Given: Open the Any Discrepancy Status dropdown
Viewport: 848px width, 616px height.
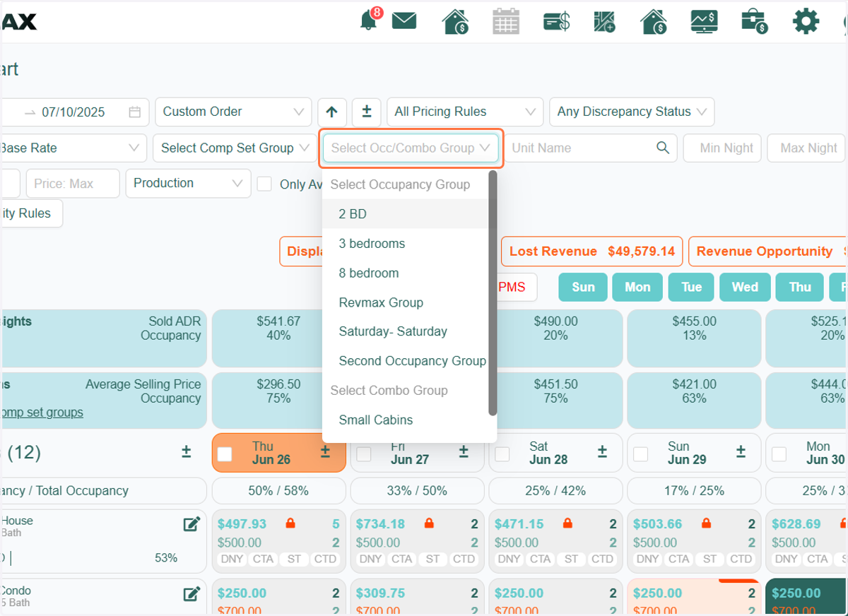Looking at the screenshot, I should (632, 112).
